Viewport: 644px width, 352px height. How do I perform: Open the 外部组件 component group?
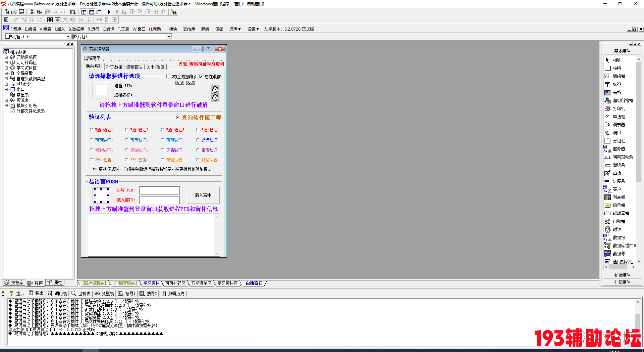[x=622, y=282]
